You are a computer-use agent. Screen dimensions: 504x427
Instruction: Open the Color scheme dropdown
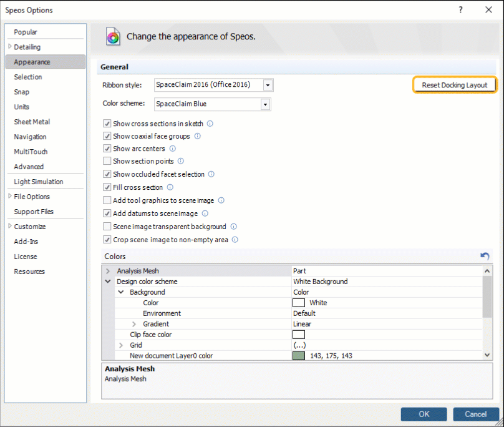tap(264, 104)
